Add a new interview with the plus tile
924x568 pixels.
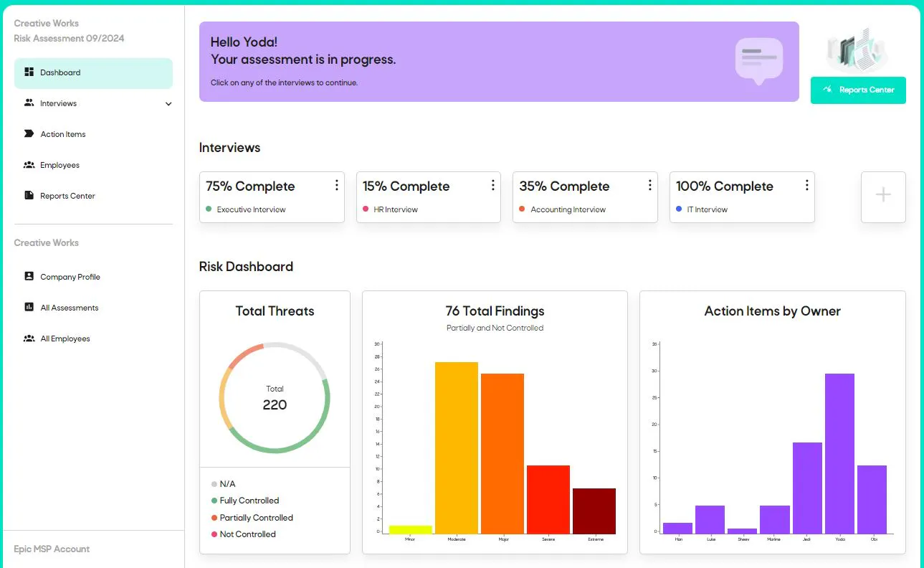click(883, 197)
